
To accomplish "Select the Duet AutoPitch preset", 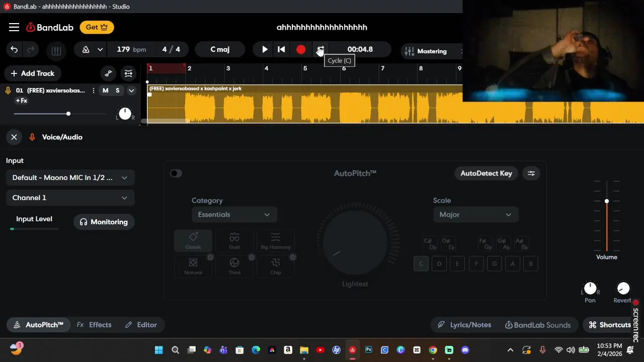I will pos(234,241).
